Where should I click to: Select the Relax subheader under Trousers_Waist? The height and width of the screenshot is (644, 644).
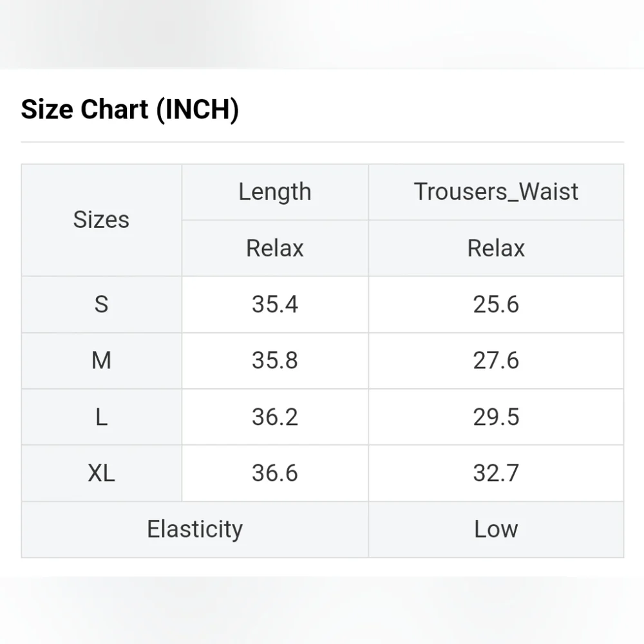(x=496, y=248)
